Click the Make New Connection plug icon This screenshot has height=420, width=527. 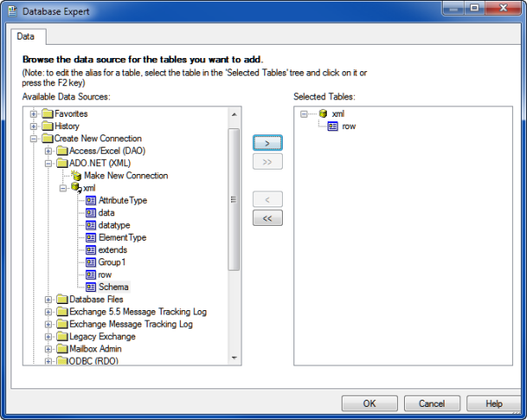coord(76,176)
